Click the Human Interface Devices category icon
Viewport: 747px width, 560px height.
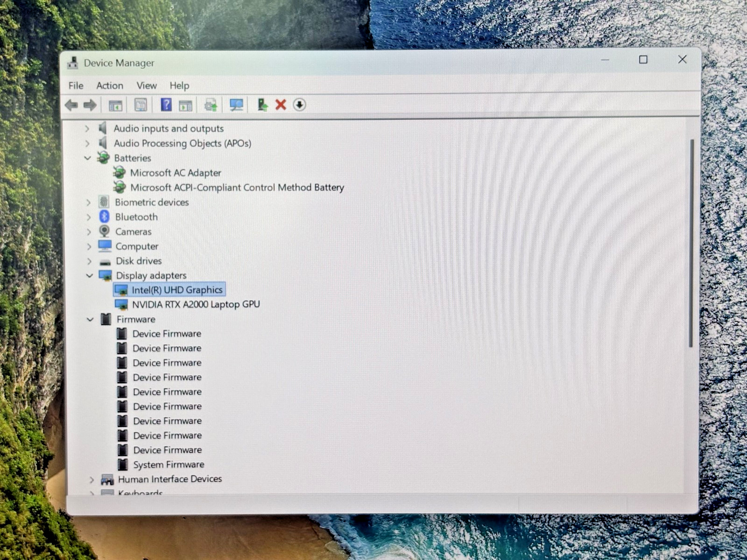click(107, 479)
